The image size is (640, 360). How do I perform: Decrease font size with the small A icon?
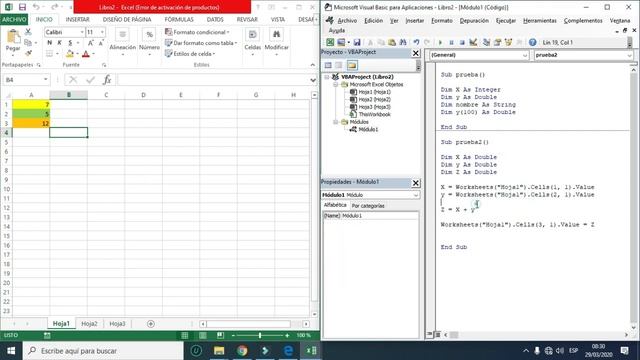[x=101, y=43]
